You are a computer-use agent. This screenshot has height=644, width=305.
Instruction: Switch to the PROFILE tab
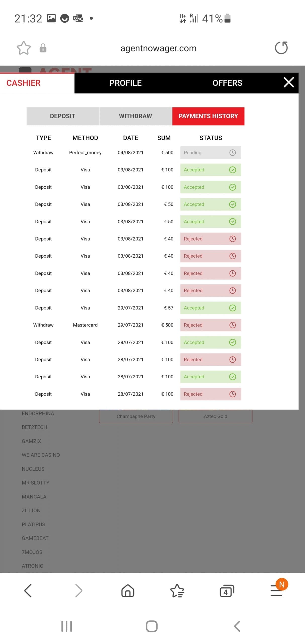pos(125,83)
